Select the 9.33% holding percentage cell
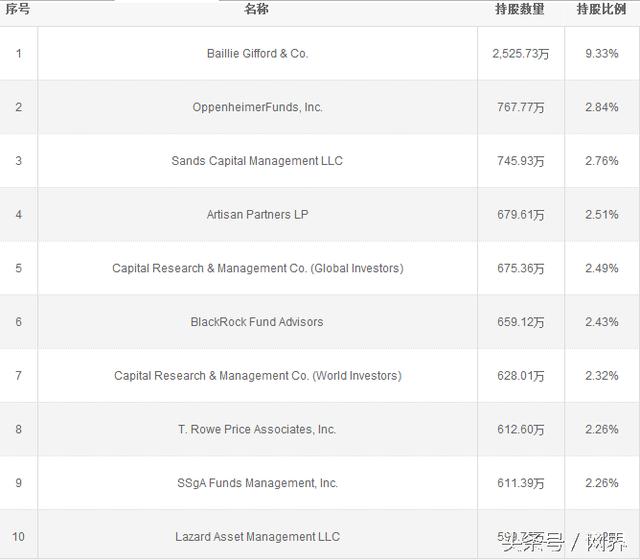640x560 pixels. click(x=601, y=53)
